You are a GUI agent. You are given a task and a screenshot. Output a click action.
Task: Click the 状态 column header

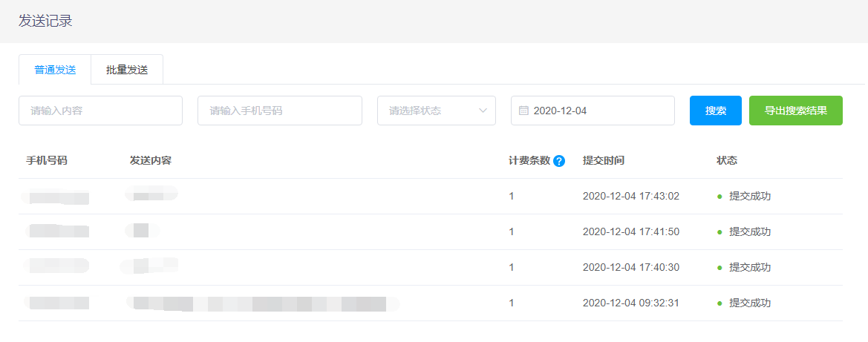[x=727, y=161]
